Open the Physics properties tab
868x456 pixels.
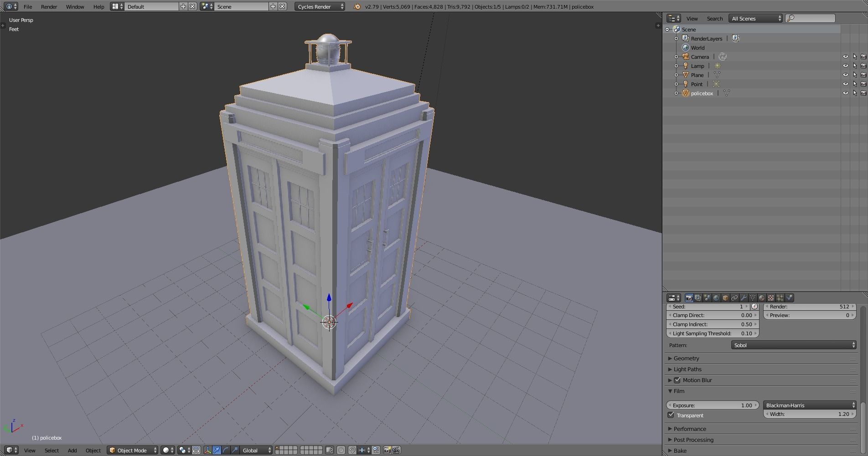[x=789, y=298]
